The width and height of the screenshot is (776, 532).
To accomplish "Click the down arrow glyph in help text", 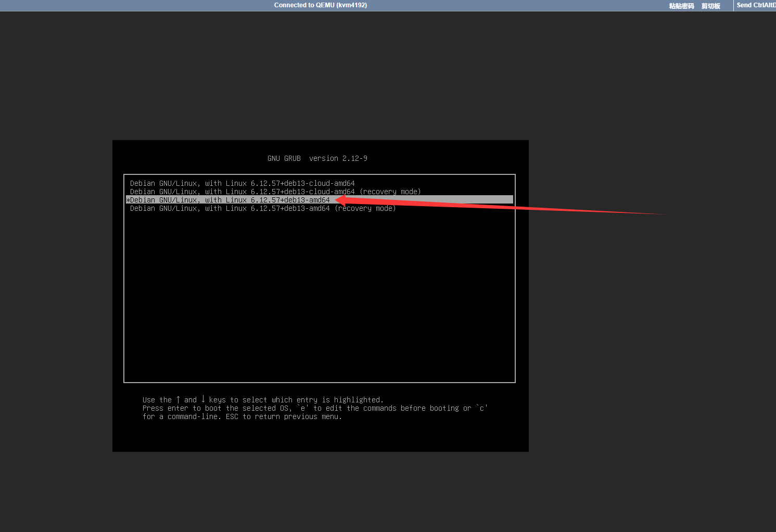I will 203,400.
